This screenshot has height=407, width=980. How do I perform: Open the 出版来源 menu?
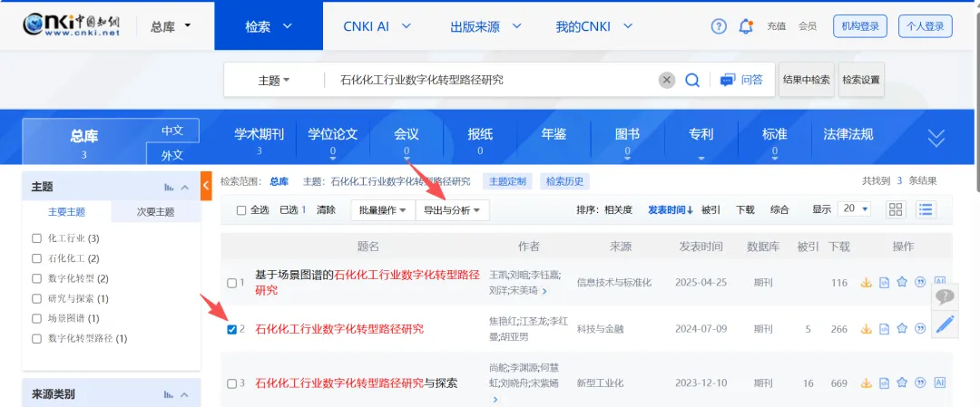485,26
